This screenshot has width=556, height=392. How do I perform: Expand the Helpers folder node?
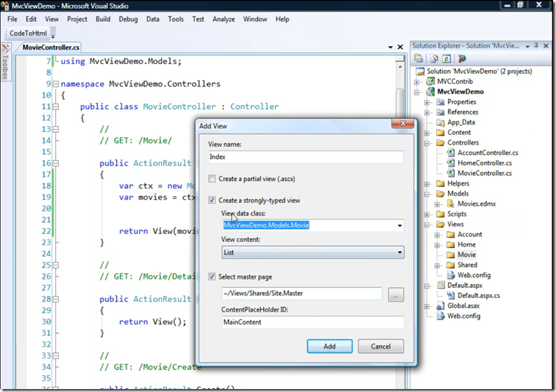(427, 184)
